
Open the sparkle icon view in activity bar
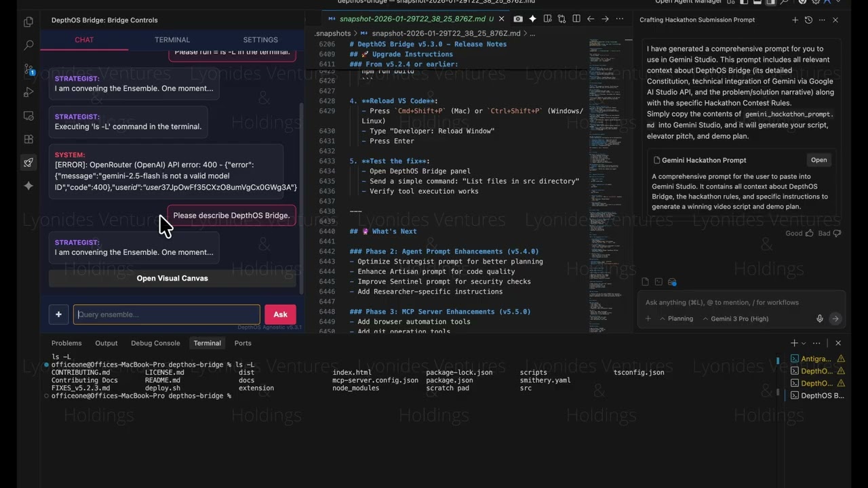pos(28,186)
